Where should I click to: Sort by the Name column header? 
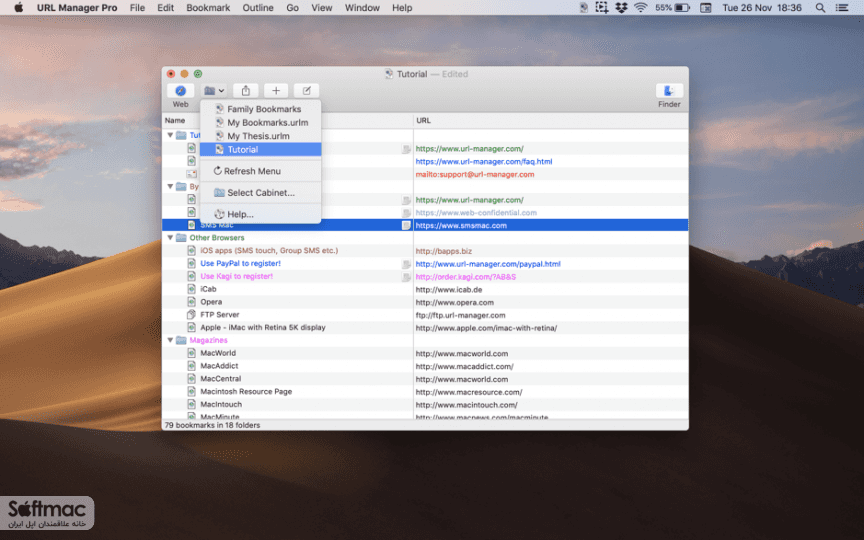[175, 120]
